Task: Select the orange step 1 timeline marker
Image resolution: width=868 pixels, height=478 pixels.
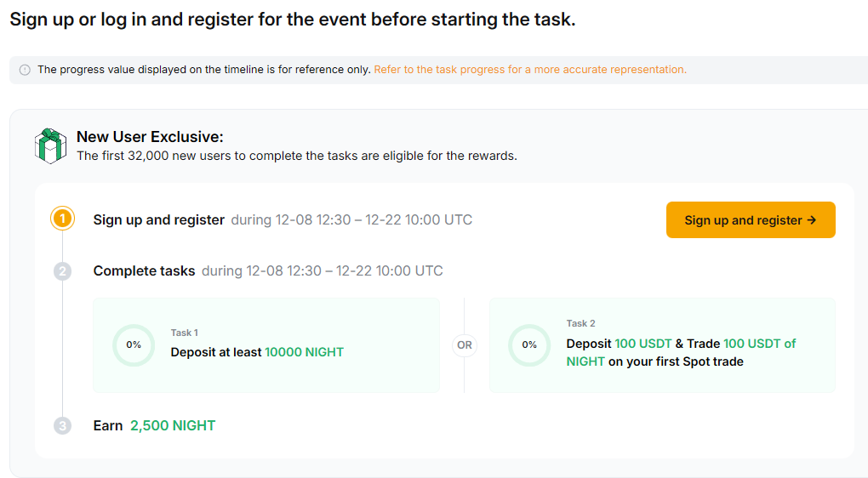Action: tap(62, 219)
